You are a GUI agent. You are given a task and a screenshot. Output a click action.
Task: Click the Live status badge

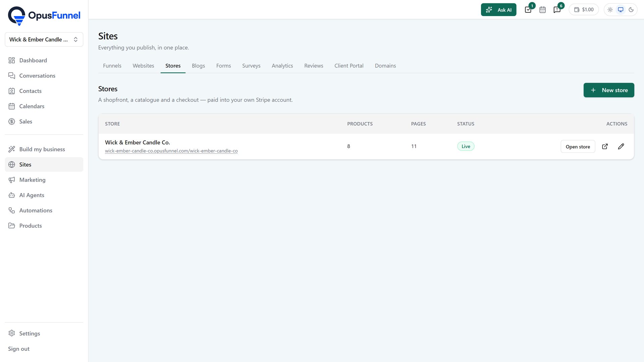coord(466,146)
